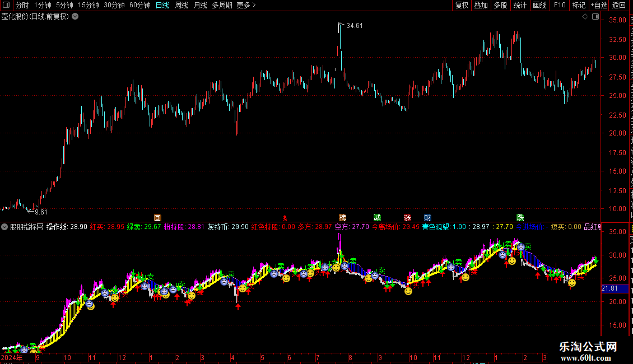Open the 股朋指标网 indicator dropdown arrow

[x=4, y=227]
